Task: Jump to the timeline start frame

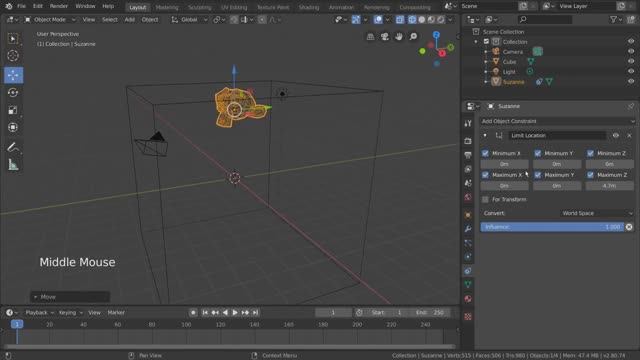Action: tap(205, 313)
